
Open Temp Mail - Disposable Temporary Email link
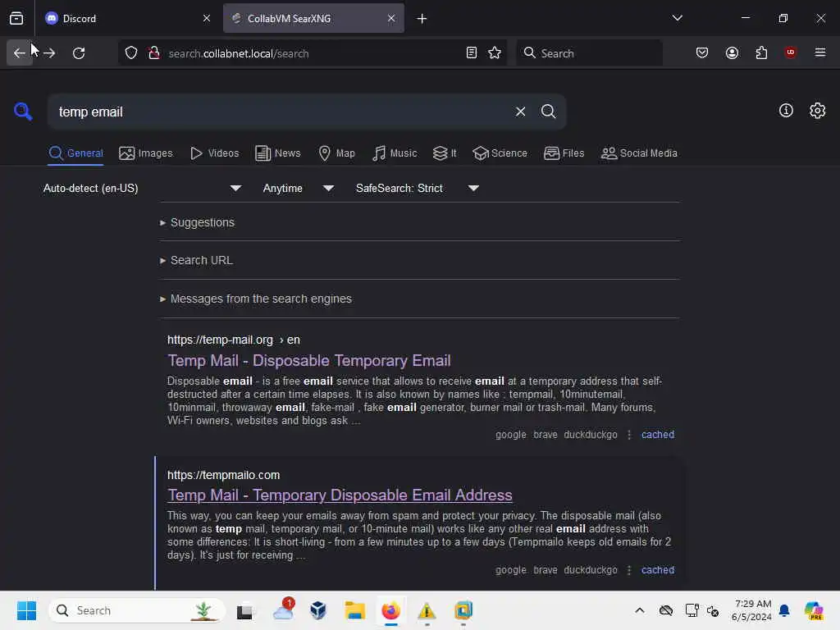[x=309, y=361]
